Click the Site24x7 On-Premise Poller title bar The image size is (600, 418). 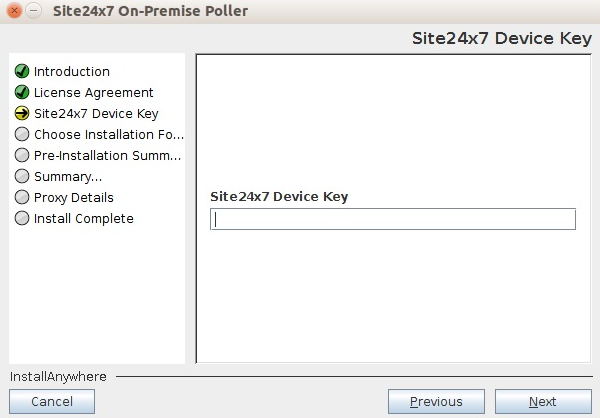click(300, 11)
